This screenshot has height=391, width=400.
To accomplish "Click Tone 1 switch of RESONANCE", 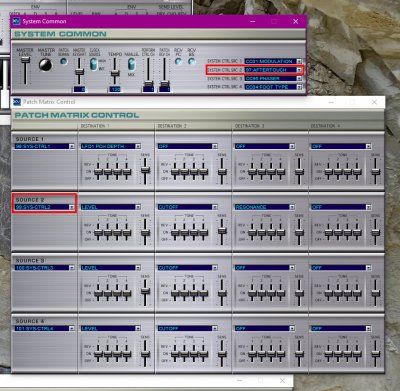I will (x=252, y=232).
